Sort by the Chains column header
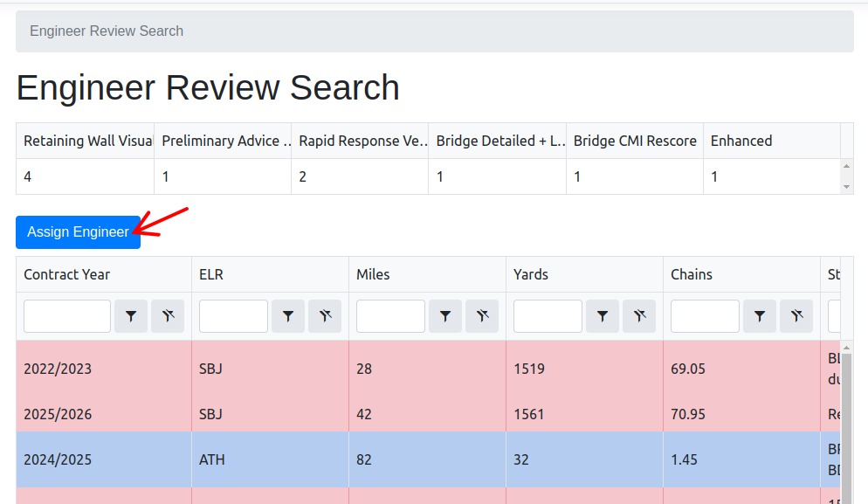This screenshot has height=504, width=868. [692, 274]
